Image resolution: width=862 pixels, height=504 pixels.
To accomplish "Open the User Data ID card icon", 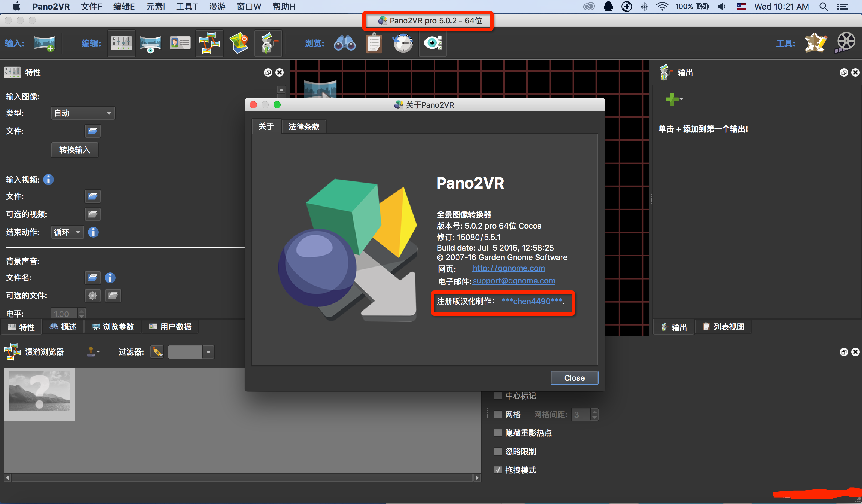I will pyautogui.click(x=180, y=43).
